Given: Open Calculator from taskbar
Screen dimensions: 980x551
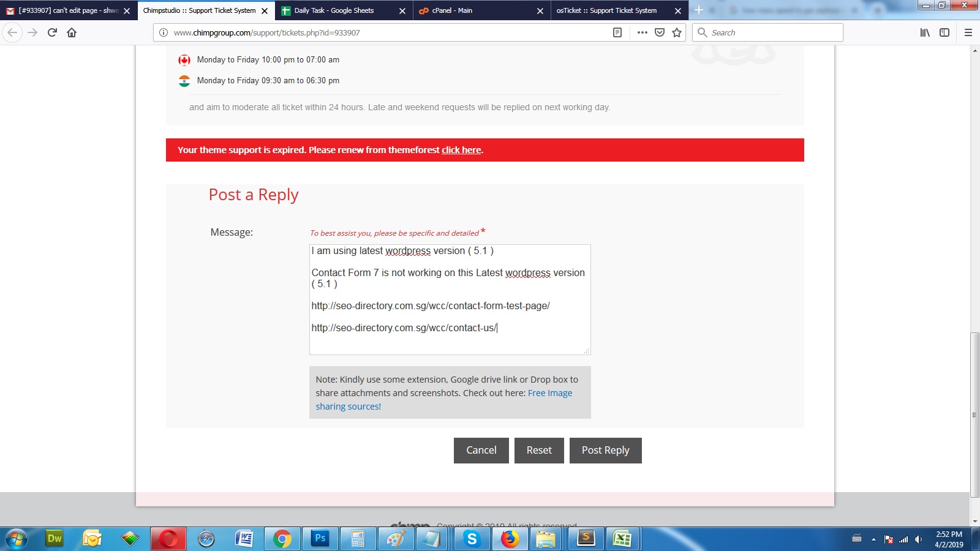Looking at the screenshot, I should (358, 539).
